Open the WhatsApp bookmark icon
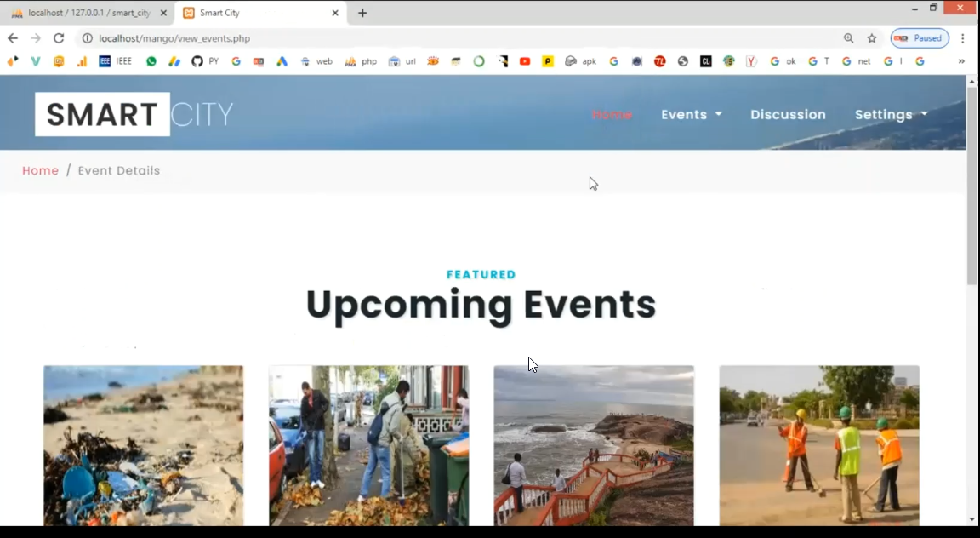 [x=151, y=61]
